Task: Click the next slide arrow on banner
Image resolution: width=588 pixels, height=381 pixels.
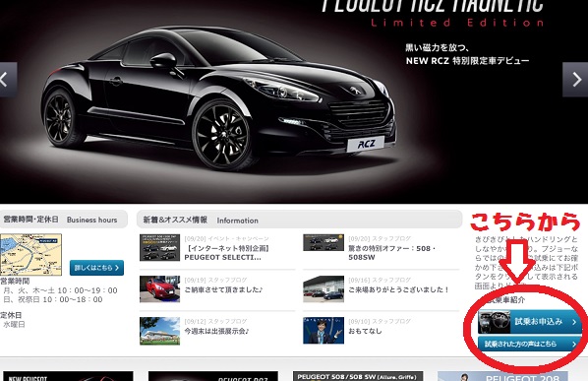Action: (x=575, y=80)
